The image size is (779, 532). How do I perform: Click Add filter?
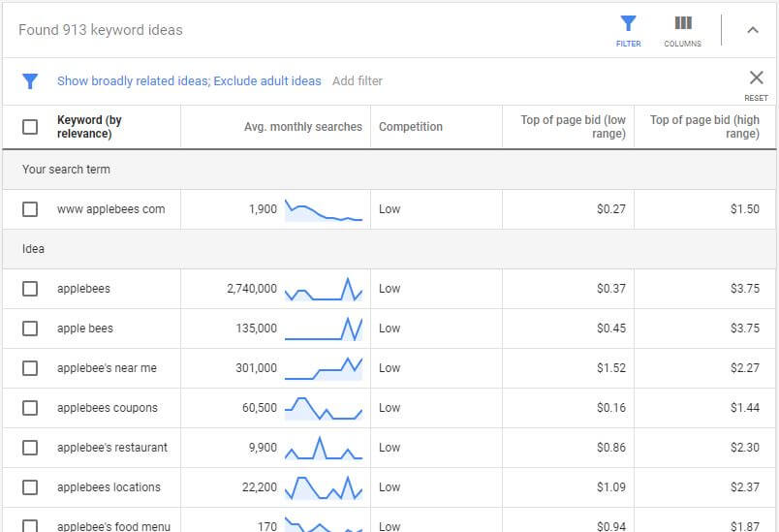[358, 81]
